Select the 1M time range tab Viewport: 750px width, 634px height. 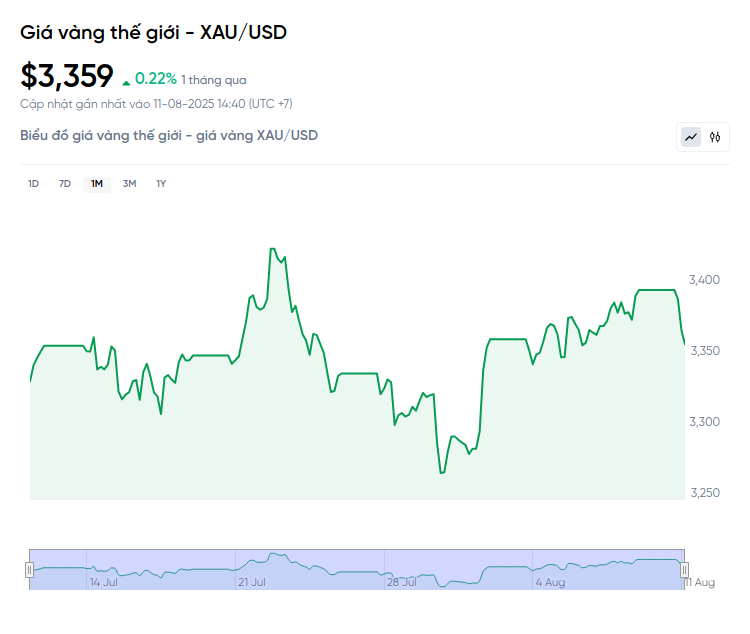[97, 184]
